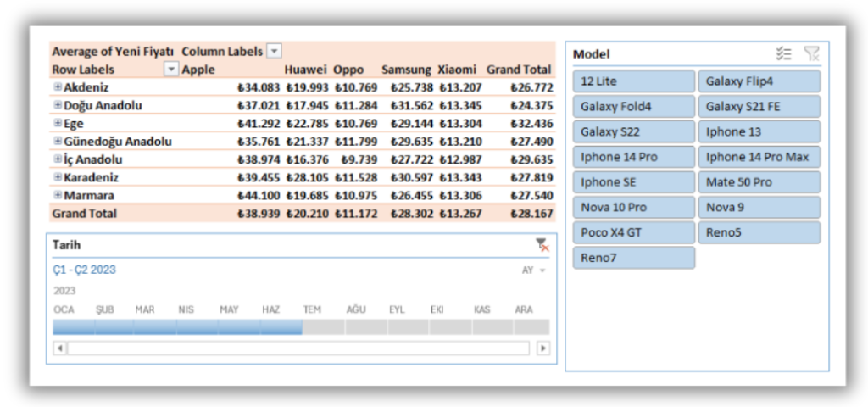Screen dimensions: 868x407
Task: Select the 12 Lite slicer item
Action: tap(634, 81)
